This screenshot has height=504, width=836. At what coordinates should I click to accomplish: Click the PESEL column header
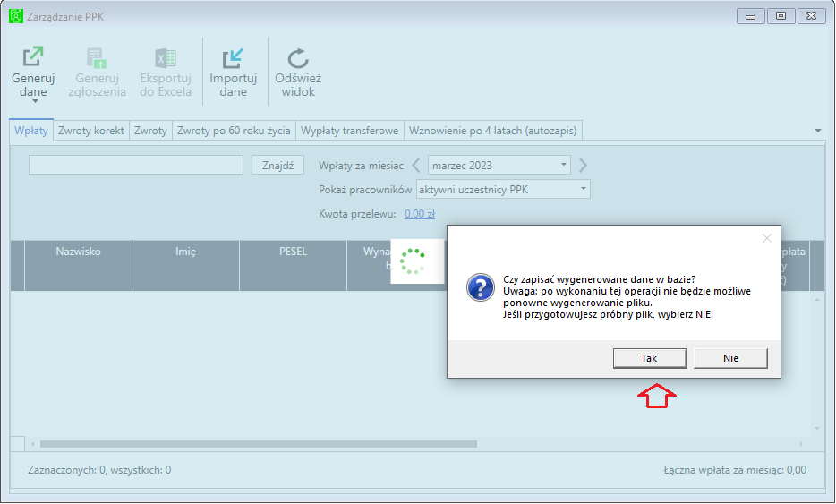(294, 266)
